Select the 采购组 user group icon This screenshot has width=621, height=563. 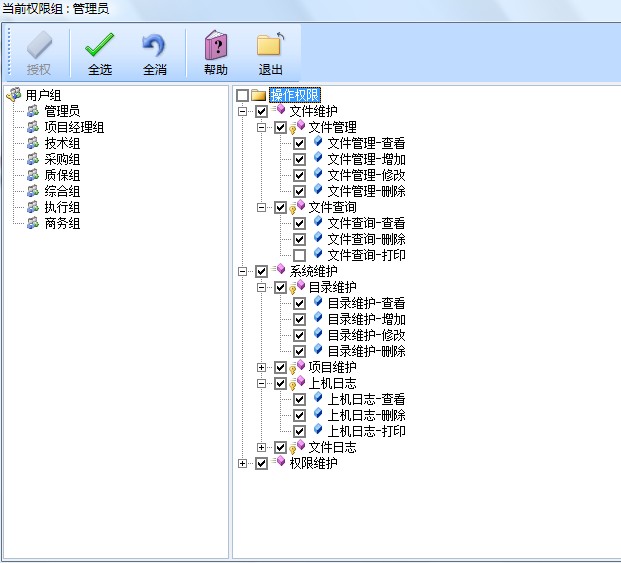[x=33, y=159]
